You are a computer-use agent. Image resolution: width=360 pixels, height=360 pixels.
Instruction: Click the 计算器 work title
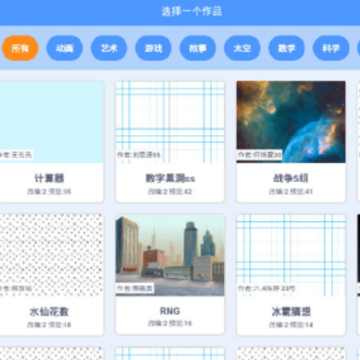pos(49,178)
